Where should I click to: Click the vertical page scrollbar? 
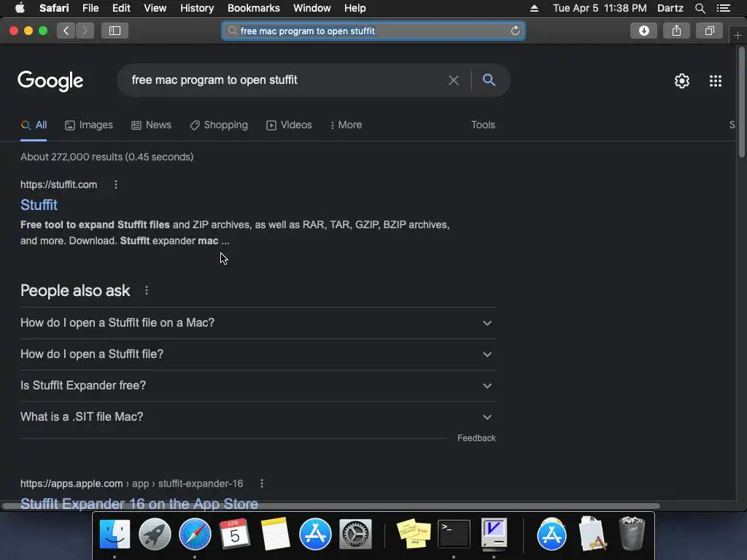click(x=741, y=102)
